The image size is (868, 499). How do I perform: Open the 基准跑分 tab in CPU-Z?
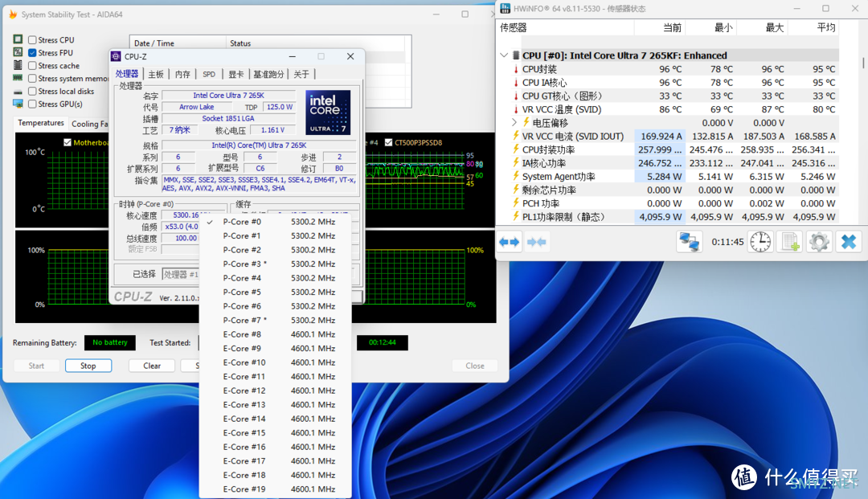pyautogui.click(x=268, y=74)
